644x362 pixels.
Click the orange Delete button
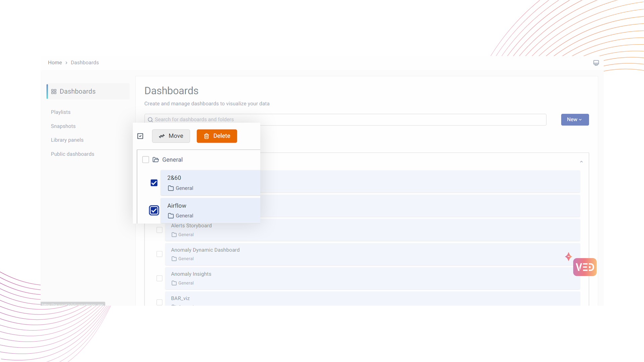[x=217, y=136]
